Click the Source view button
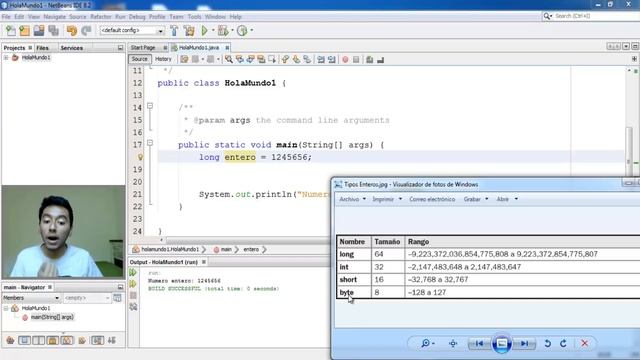The width and height of the screenshot is (640, 360). [x=140, y=59]
